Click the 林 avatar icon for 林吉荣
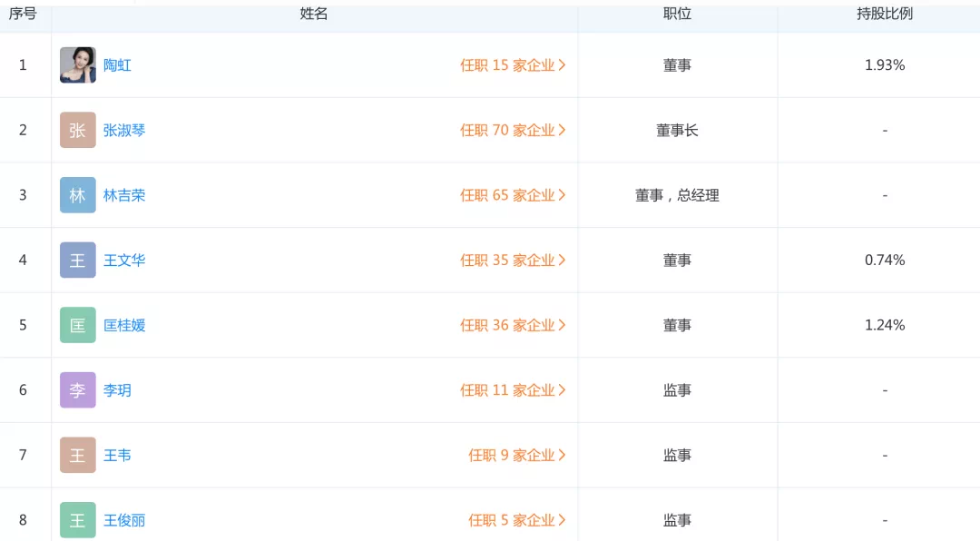The height and width of the screenshot is (541, 980). click(77, 195)
